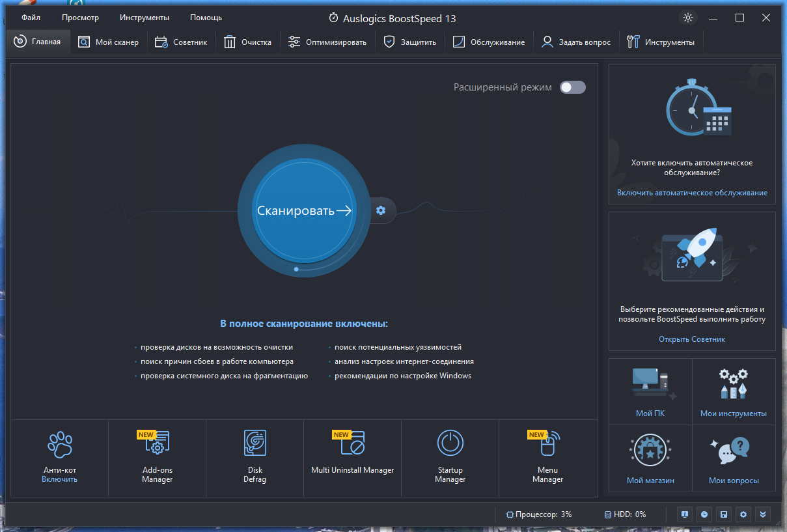Click Включить автоматическое обслуживание link
Image resolution: width=787 pixels, height=532 pixels.
click(x=692, y=193)
